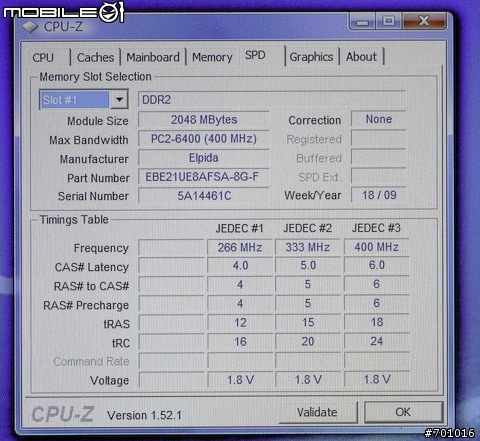Maximize the CPU-Z window
480x441 pixels.
pyautogui.click(x=389, y=21)
